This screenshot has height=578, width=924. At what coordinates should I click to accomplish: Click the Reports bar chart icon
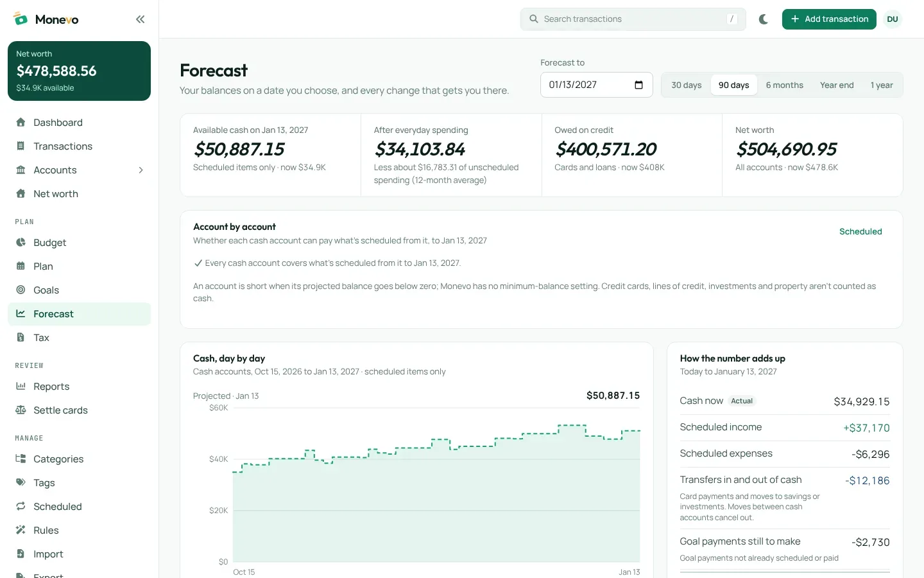coord(21,386)
